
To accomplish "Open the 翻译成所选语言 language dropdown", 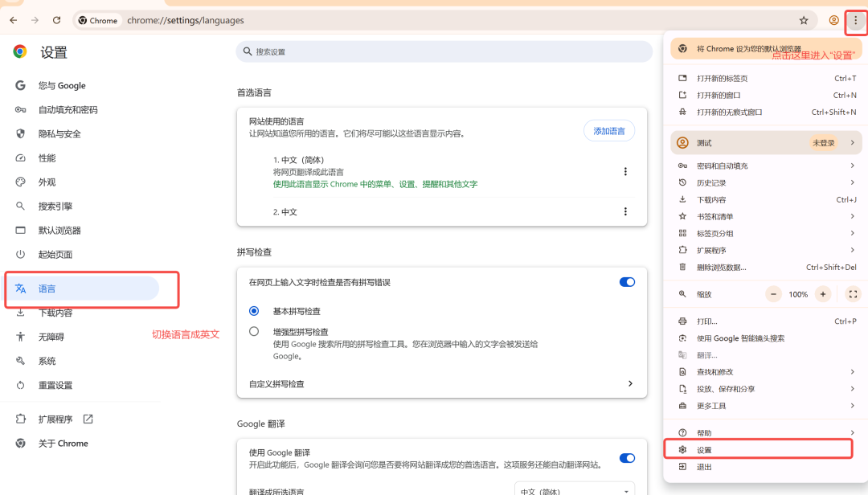I will (x=573, y=489).
